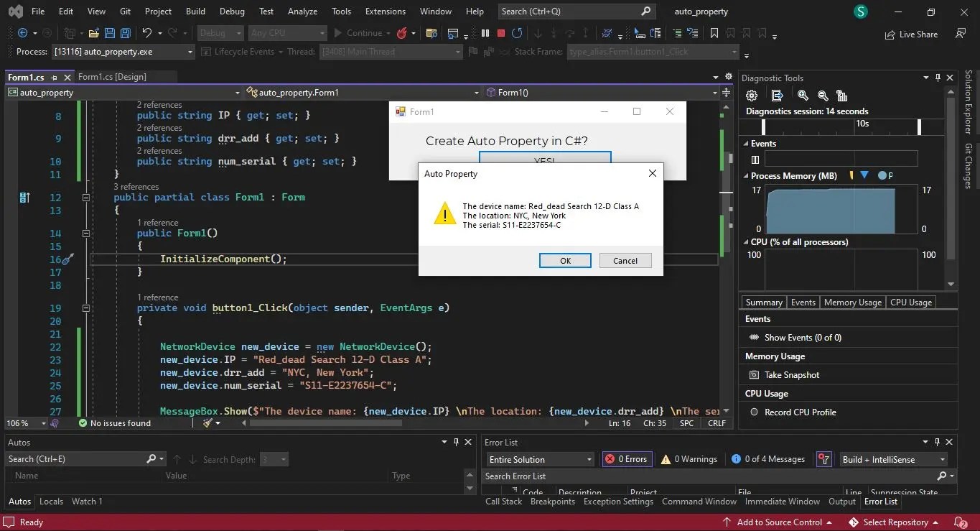980x531 pixels.
Task: Click Cancel in the Auto Property dialog
Action: 625,261
